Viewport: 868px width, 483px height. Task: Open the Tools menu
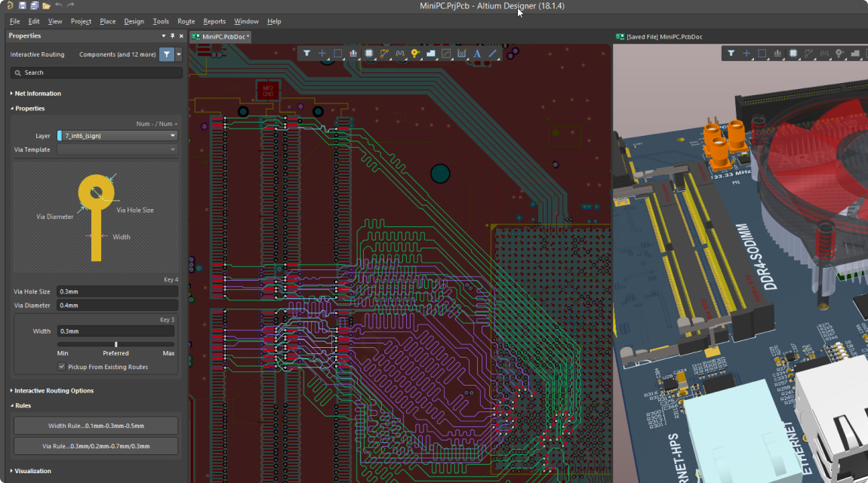pos(161,22)
